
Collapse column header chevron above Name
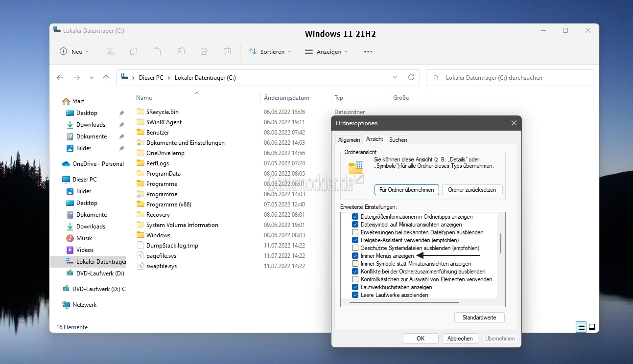pos(197,92)
